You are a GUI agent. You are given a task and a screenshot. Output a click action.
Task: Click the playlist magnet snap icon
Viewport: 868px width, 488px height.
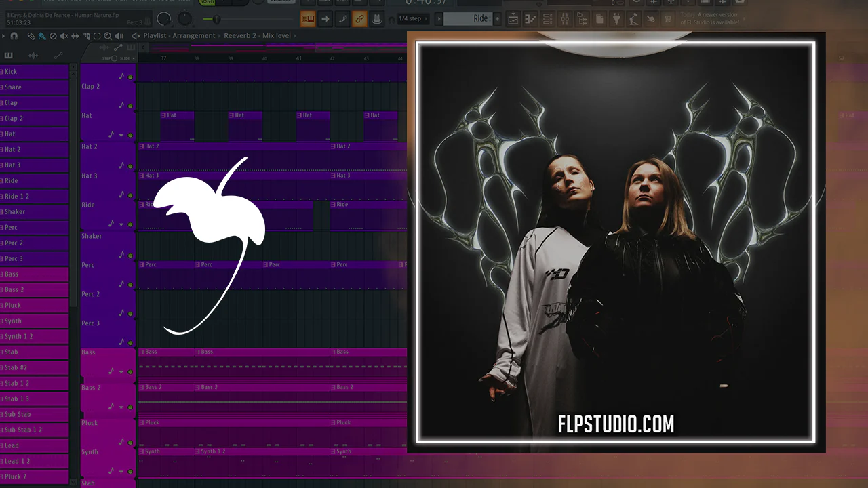[x=14, y=36]
